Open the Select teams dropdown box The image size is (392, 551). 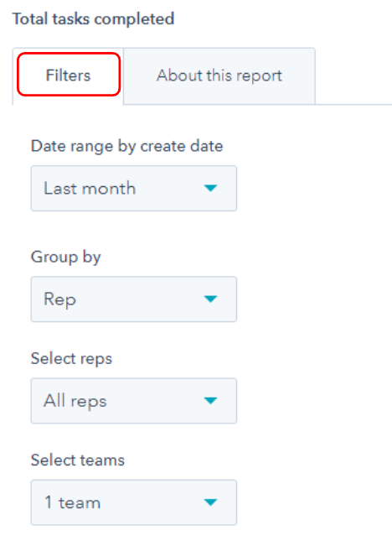coord(134,502)
